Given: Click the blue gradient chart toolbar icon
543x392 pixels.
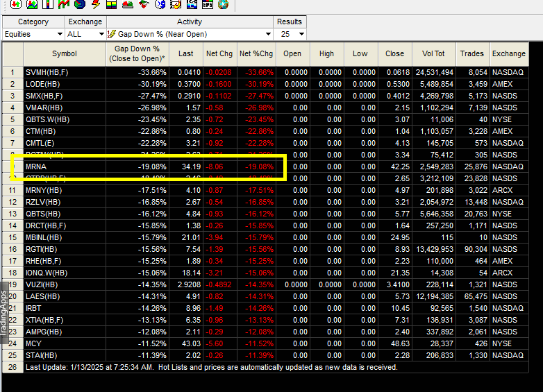Looking at the screenshot, I should (x=192, y=4).
